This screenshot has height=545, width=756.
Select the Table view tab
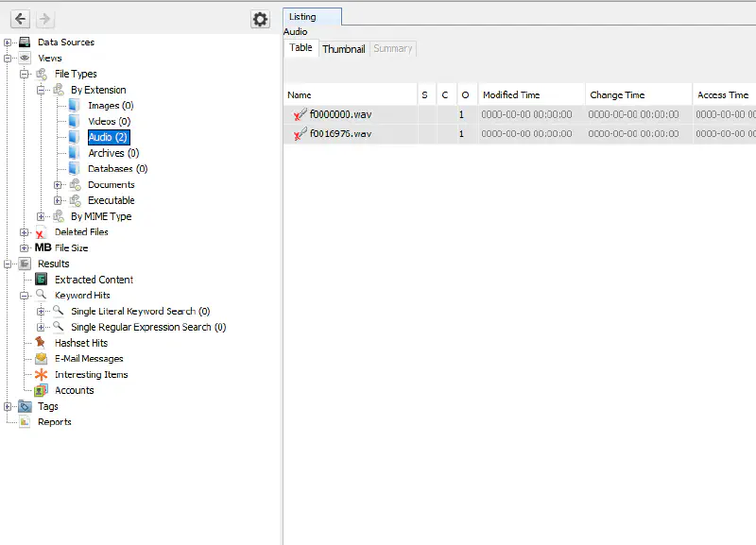click(301, 48)
